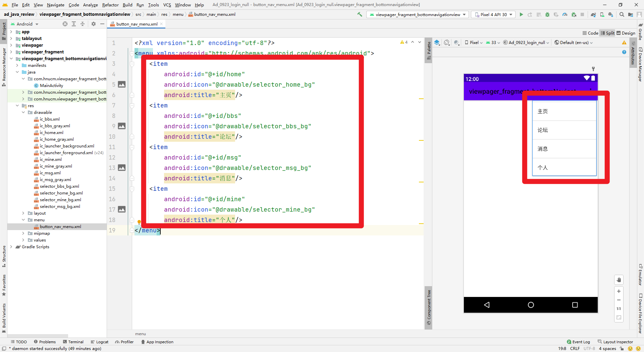Toggle the Component Tree side panel

pos(429,308)
